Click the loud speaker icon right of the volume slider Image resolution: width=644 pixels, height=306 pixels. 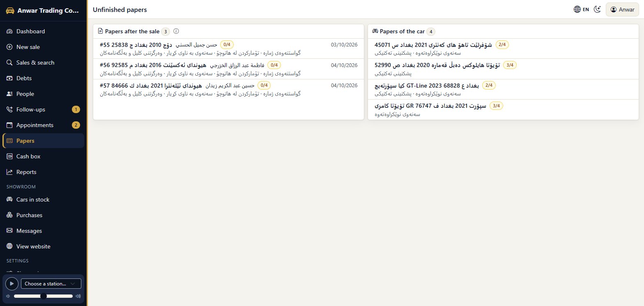pyautogui.click(x=78, y=296)
